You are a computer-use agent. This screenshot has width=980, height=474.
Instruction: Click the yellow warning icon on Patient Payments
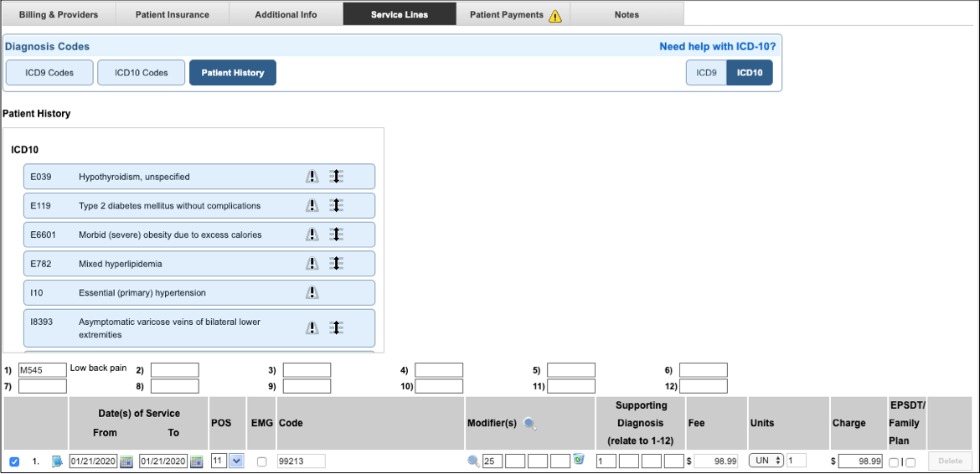point(554,15)
